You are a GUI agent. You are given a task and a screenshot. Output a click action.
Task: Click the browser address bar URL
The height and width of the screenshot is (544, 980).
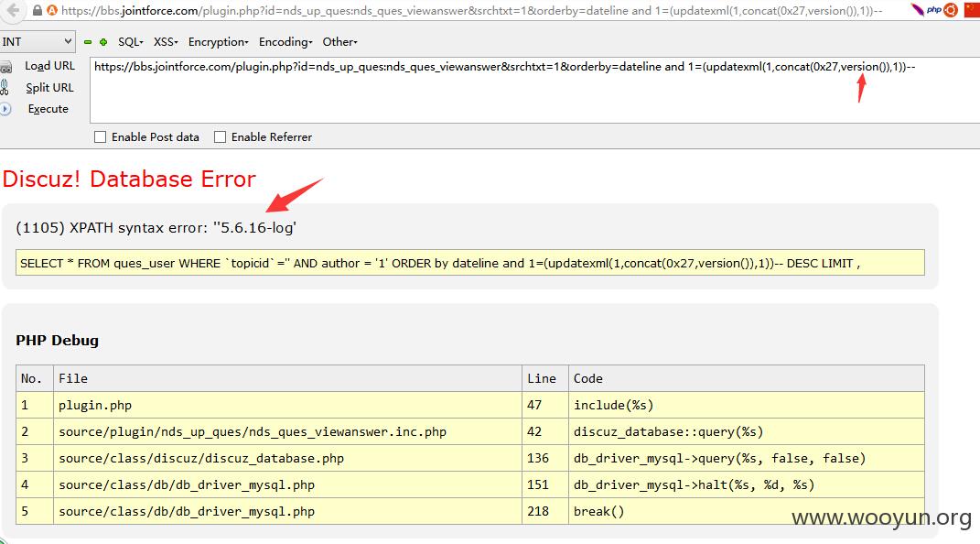coord(472,11)
